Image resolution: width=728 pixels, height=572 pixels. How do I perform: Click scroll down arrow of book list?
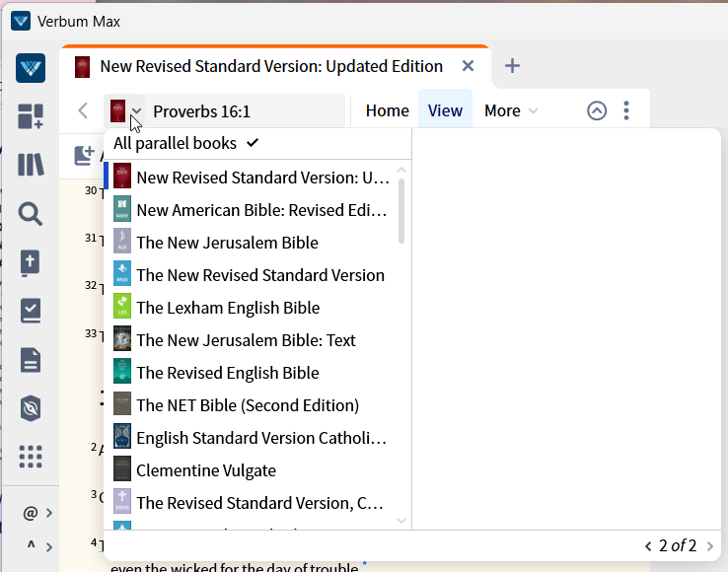click(x=401, y=521)
